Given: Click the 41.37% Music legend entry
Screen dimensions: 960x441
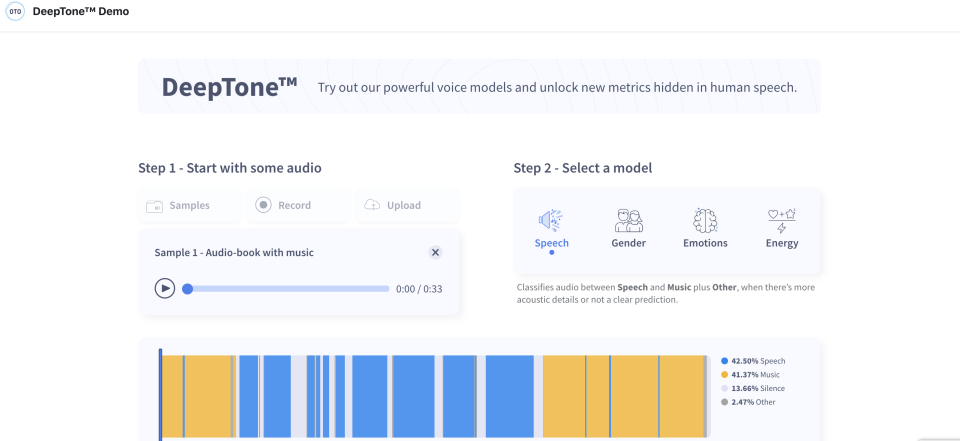Looking at the screenshot, I should click(x=751, y=375).
